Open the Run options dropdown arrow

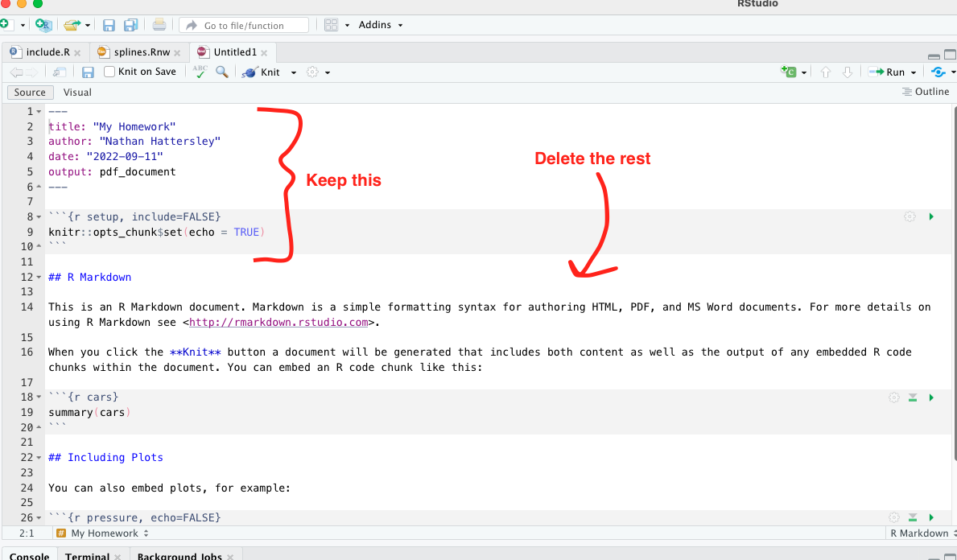tap(914, 72)
